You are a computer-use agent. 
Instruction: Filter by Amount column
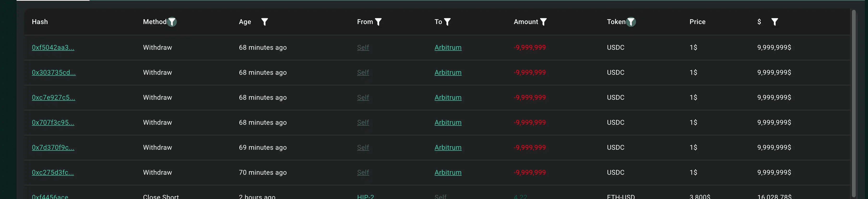[x=543, y=22]
